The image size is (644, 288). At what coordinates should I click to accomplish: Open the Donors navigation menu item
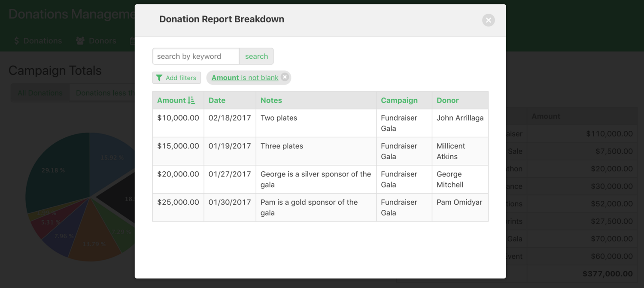[102, 41]
